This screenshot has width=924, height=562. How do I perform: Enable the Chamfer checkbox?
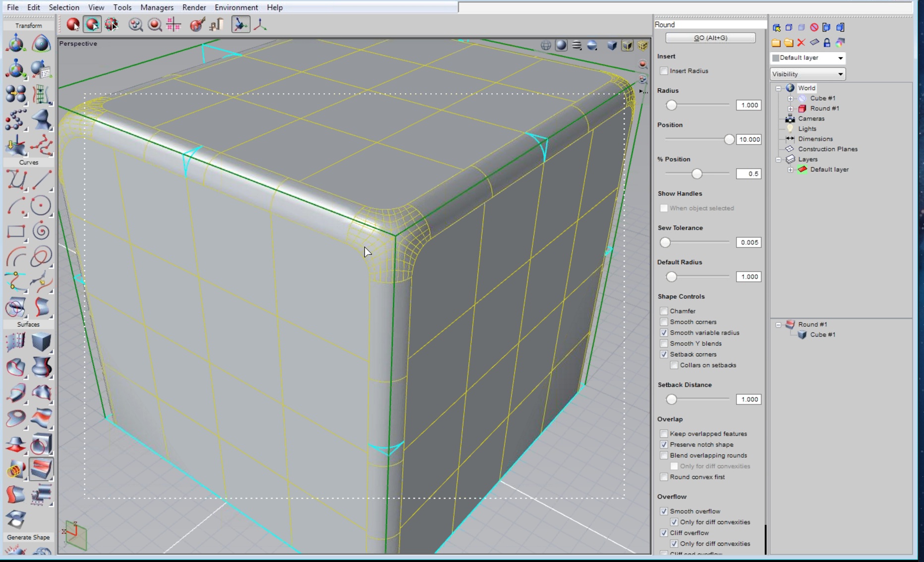coord(664,311)
